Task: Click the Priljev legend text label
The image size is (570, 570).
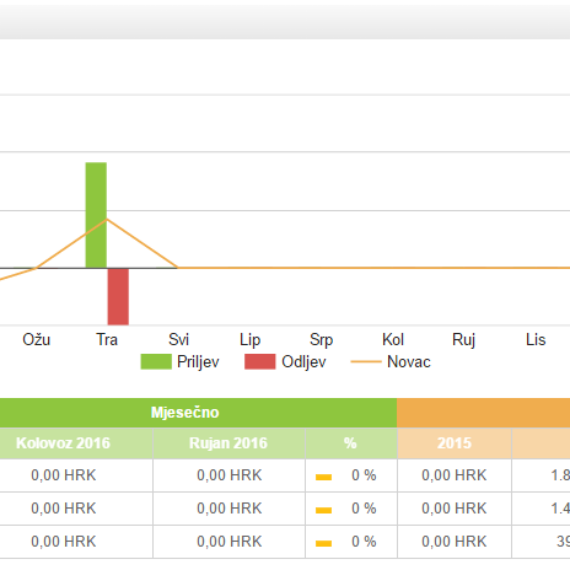Action: click(x=198, y=362)
